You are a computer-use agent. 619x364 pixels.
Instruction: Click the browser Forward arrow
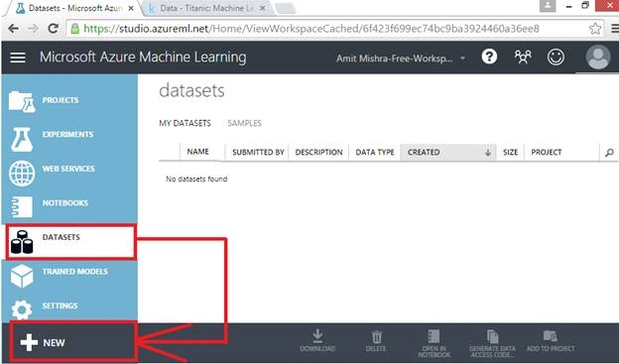coord(33,29)
